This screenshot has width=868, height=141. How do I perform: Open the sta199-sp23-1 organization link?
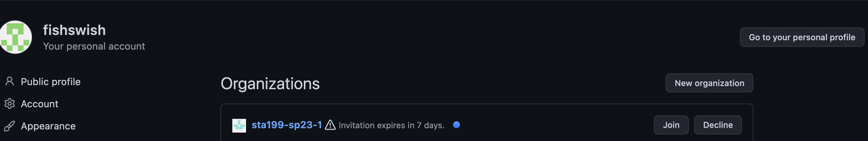(286, 125)
